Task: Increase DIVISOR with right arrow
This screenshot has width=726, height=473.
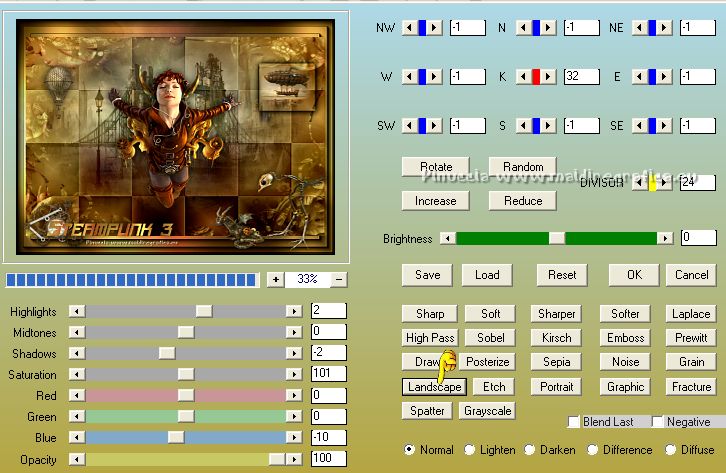Action: pyautogui.click(x=664, y=183)
